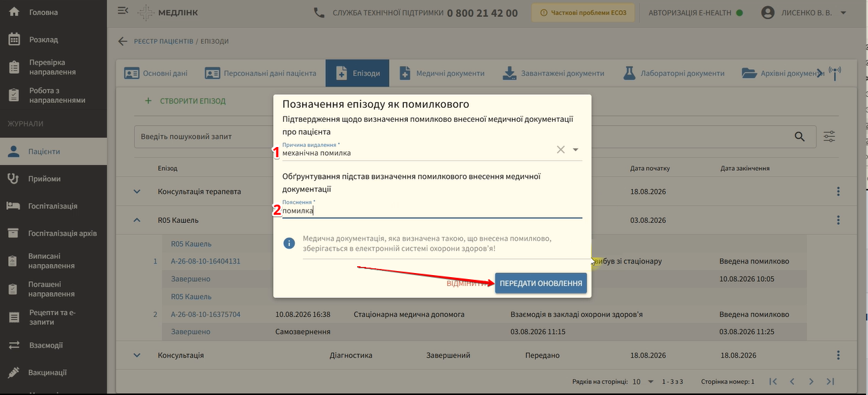Expand the Консультація Діагностика episode row

coord(137,355)
